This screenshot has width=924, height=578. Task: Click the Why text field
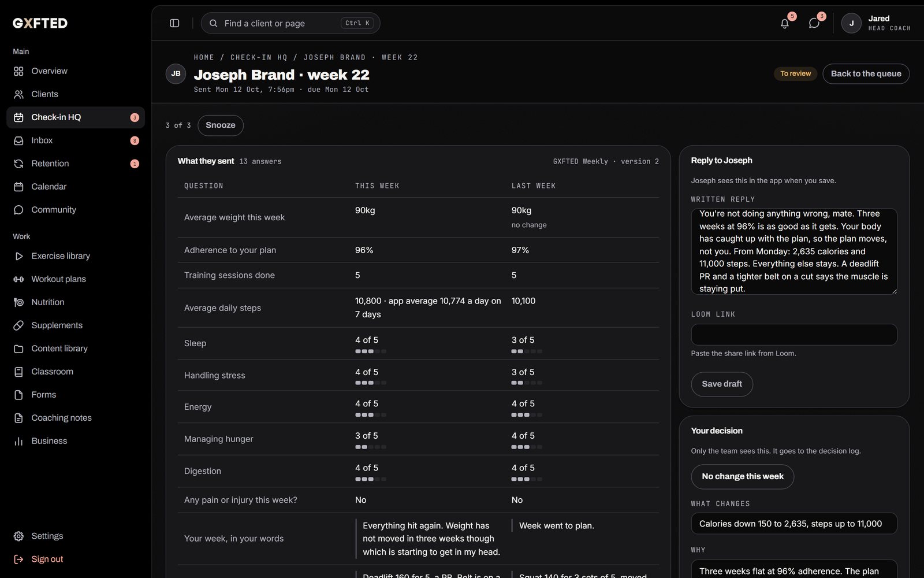tap(794, 569)
